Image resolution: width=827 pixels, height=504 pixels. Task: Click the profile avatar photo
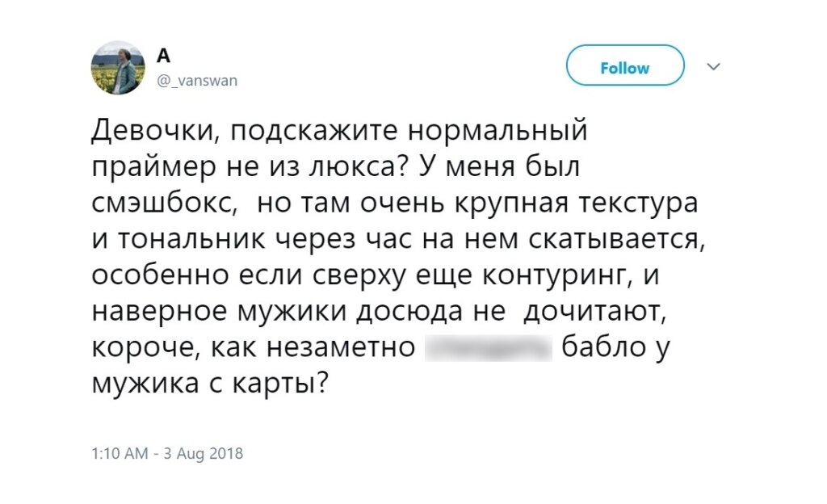point(117,69)
